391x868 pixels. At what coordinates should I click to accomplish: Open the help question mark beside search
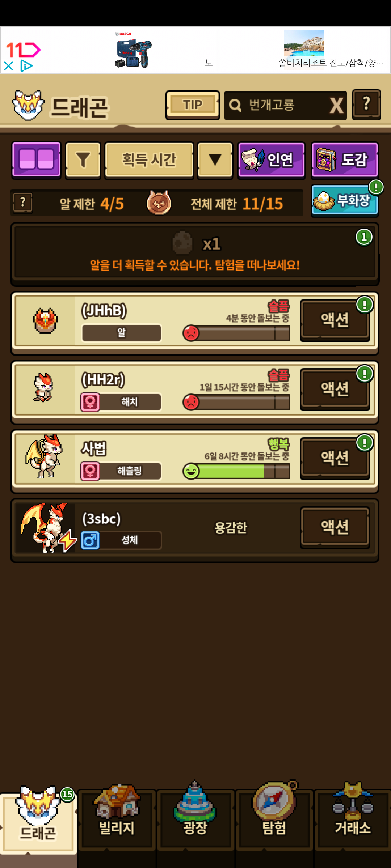point(366,105)
